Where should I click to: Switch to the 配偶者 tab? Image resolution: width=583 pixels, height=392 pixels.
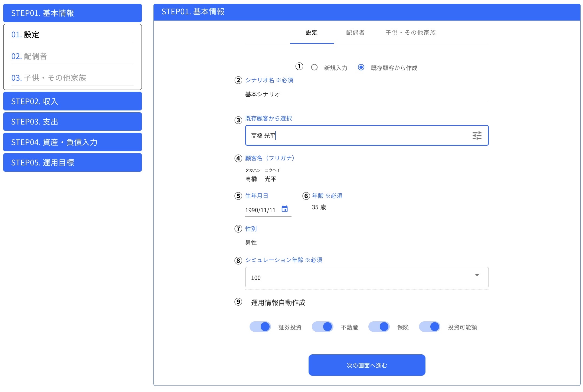pos(355,33)
